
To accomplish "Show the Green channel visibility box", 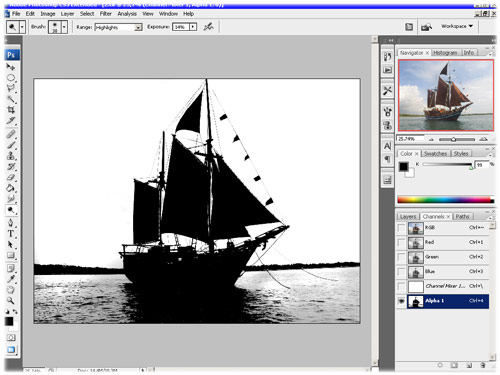I will [402, 257].
